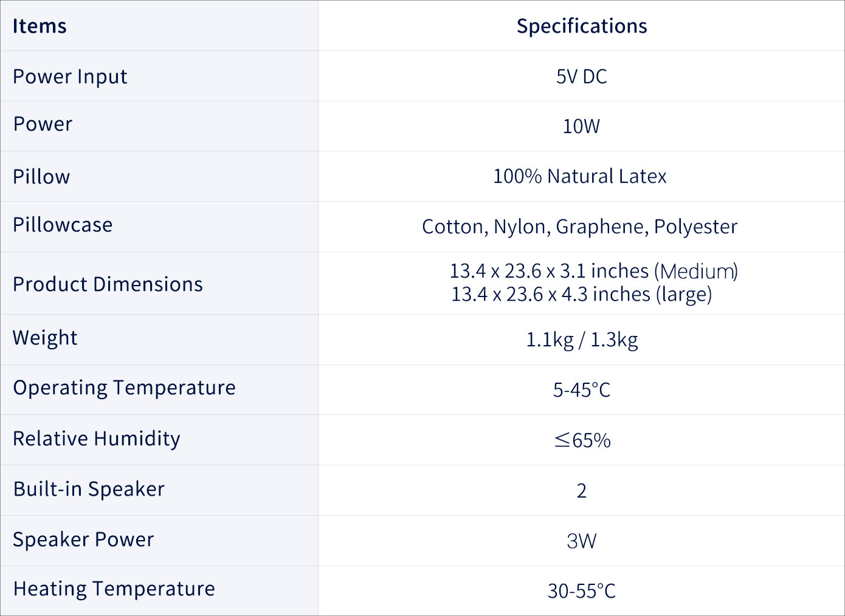This screenshot has width=845, height=616.
Task: Click the large dimensions line
Action: pyautogui.click(x=581, y=295)
